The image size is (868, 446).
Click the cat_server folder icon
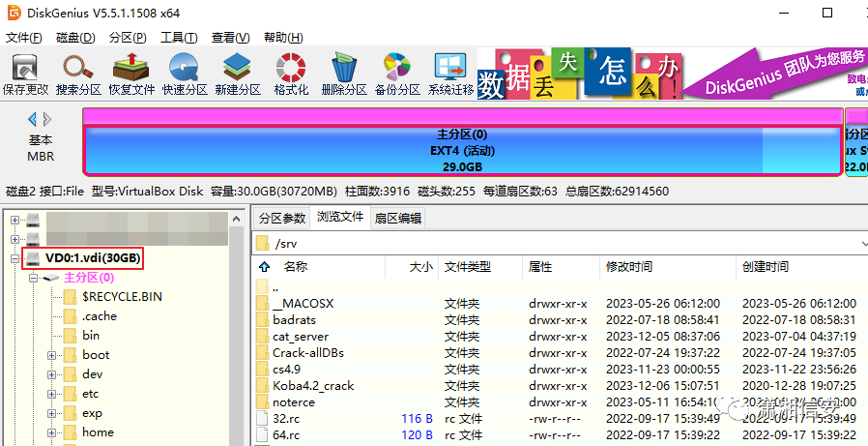[x=262, y=337]
